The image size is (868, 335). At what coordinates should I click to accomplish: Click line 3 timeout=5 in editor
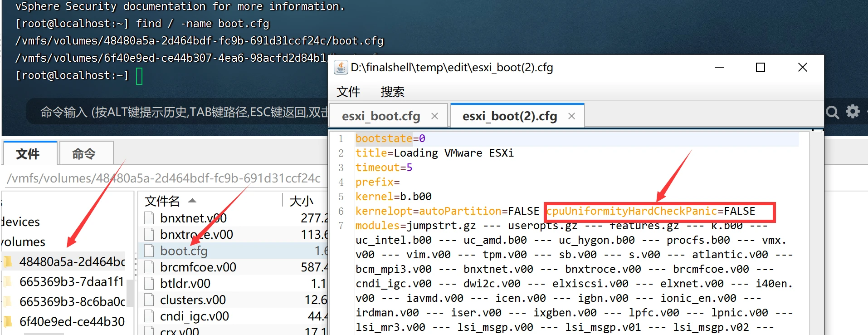tap(384, 167)
